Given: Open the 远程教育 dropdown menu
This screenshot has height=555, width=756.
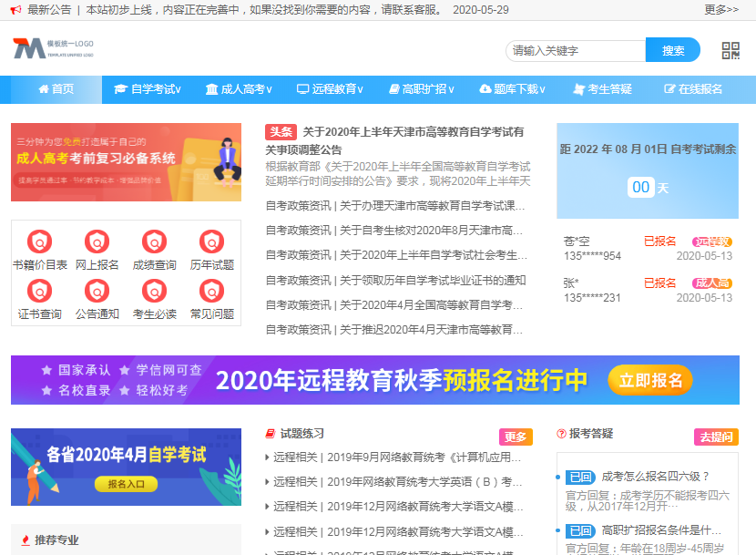Looking at the screenshot, I should pyautogui.click(x=330, y=89).
